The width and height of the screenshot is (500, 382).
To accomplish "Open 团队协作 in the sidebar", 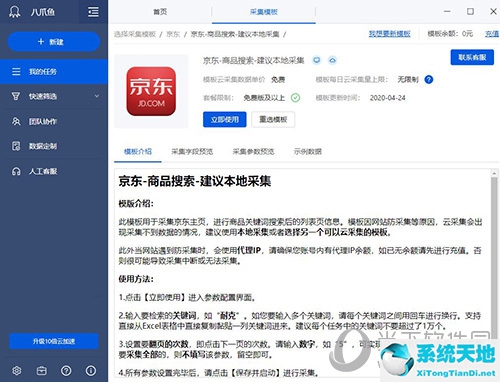I will pos(54,121).
